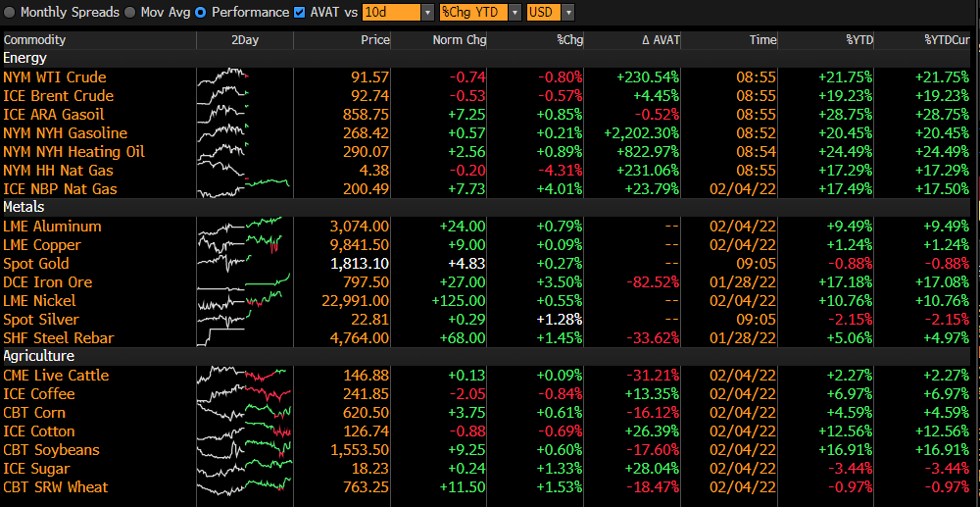
Task: Open ICE Brent Crude commodity
Action: (58, 96)
